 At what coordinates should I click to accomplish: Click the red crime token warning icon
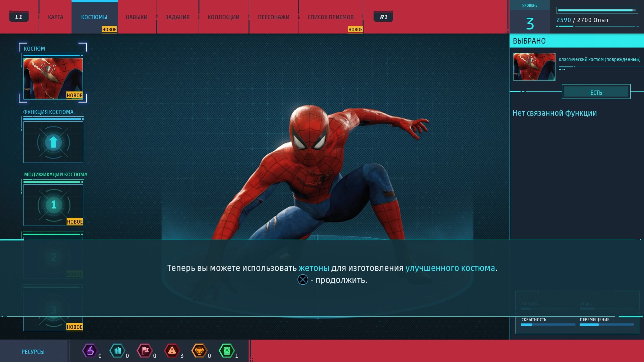click(x=172, y=351)
